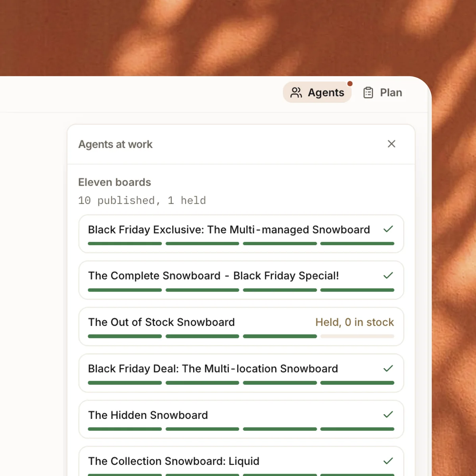Open The Complete Snowboard Black Friday Special
Screen dimensions: 476x476
tap(241, 280)
